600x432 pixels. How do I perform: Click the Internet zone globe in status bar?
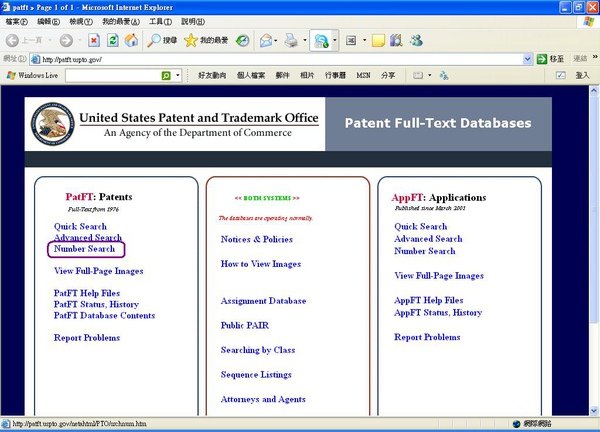click(x=517, y=424)
